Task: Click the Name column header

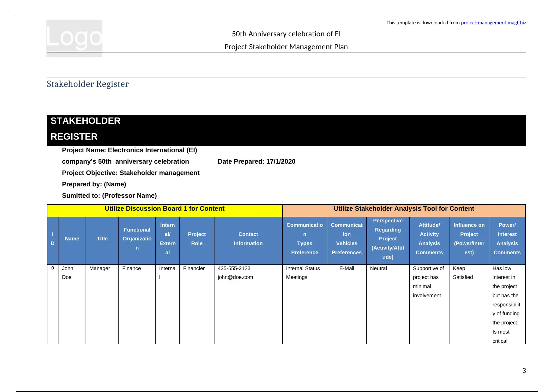Action: (72, 241)
